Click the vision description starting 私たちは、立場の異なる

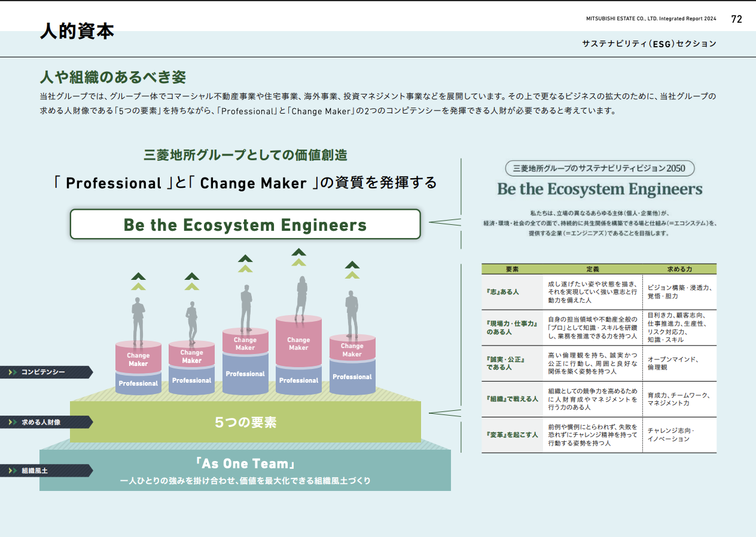pyautogui.click(x=600, y=223)
